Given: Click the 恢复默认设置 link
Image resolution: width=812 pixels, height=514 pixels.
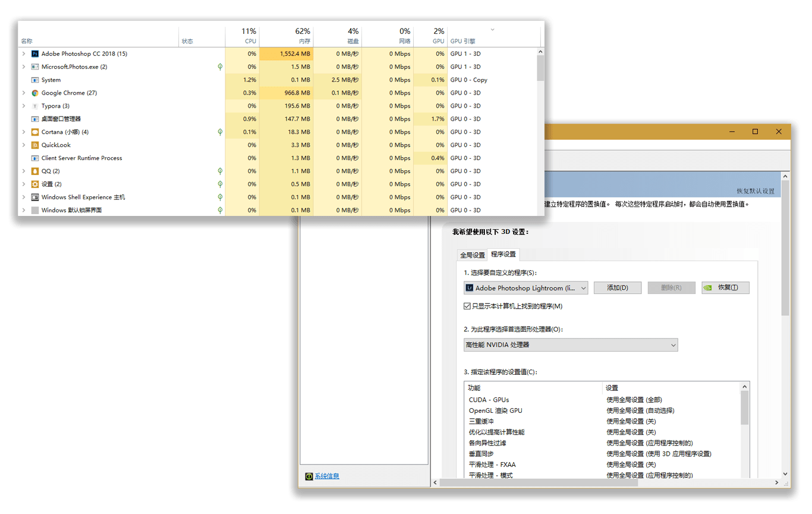Looking at the screenshot, I should point(756,191).
